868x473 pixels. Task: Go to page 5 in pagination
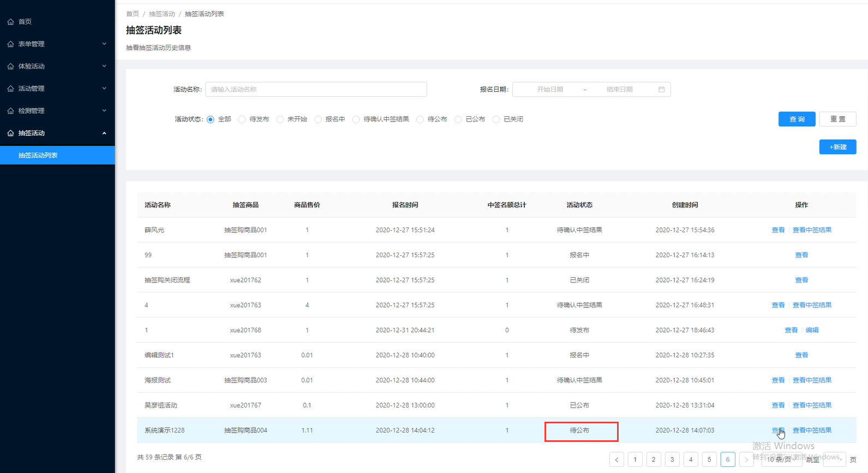tap(709, 459)
